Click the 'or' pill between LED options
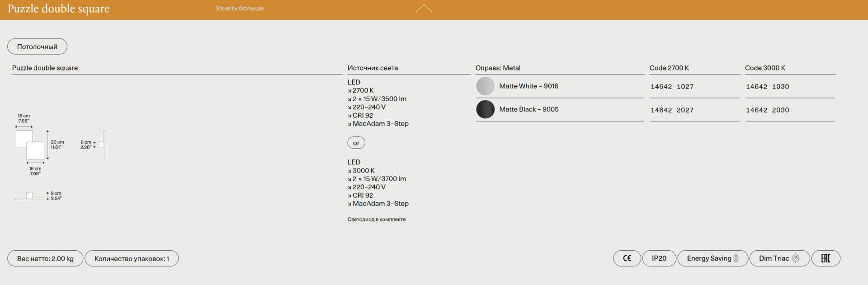868x285 pixels. coord(356,143)
